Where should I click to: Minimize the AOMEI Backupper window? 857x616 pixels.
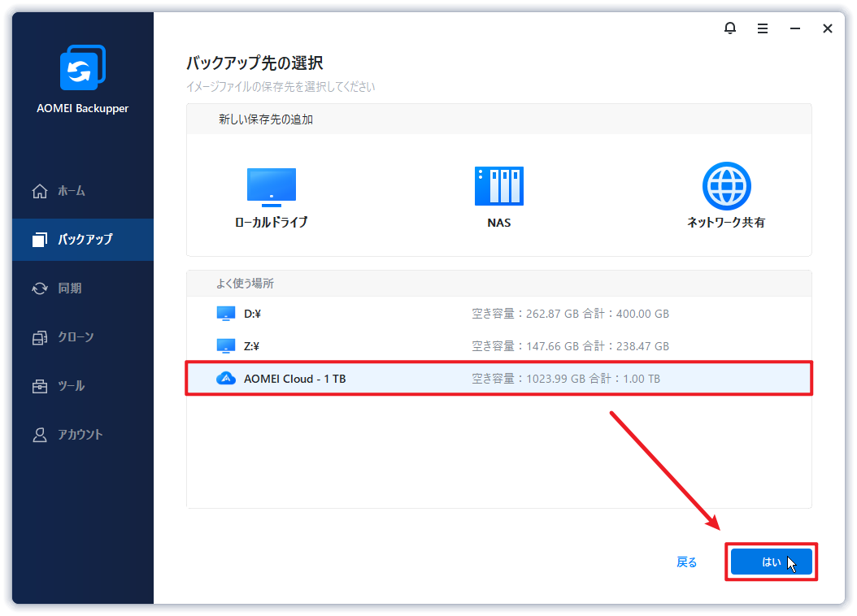pyautogui.click(x=795, y=28)
